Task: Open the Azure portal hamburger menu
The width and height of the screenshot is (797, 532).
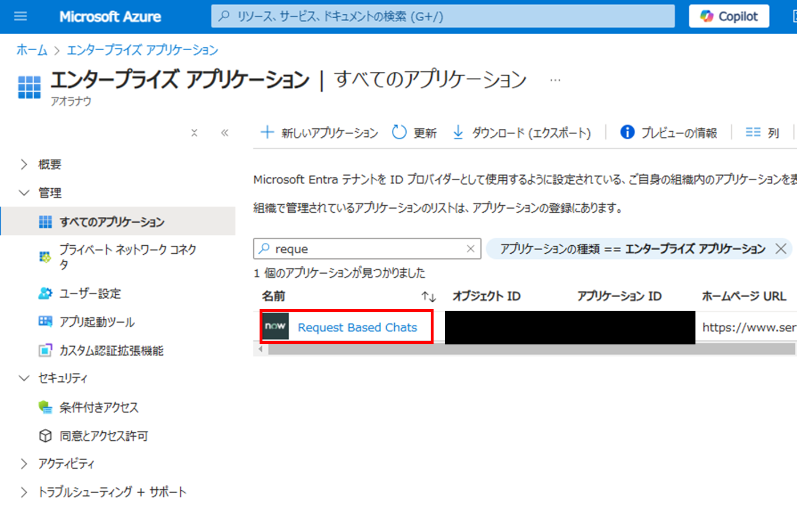Action: [x=21, y=17]
